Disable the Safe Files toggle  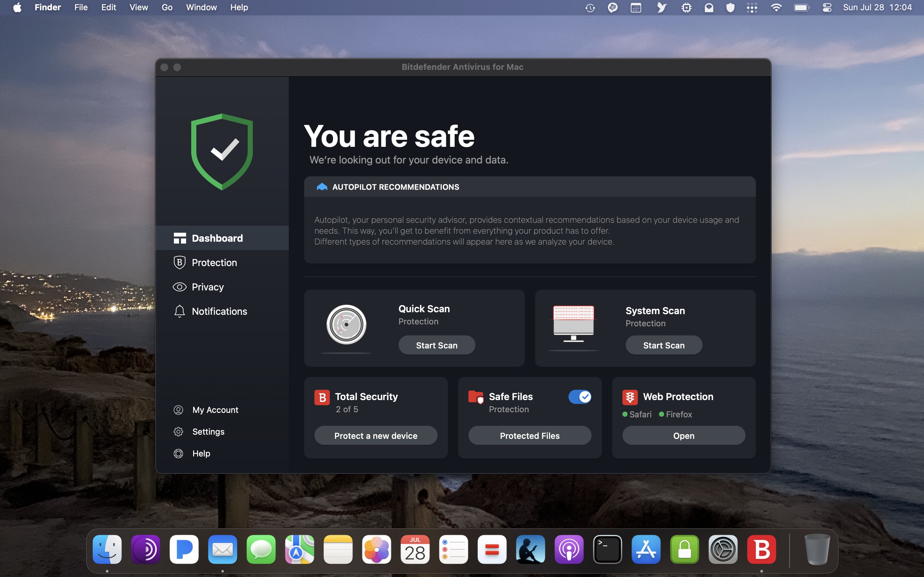pyautogui.click(x=580, y=397)
